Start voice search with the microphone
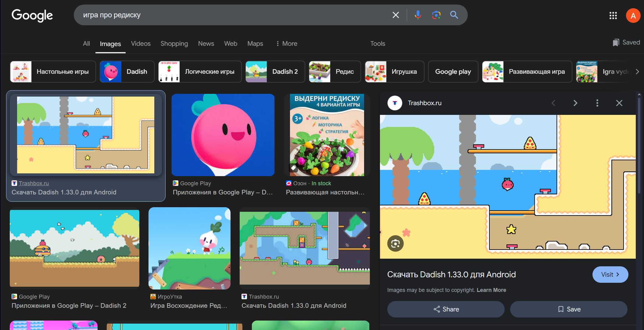The height and width of the screenshot is (330, 644). (418, 15)
